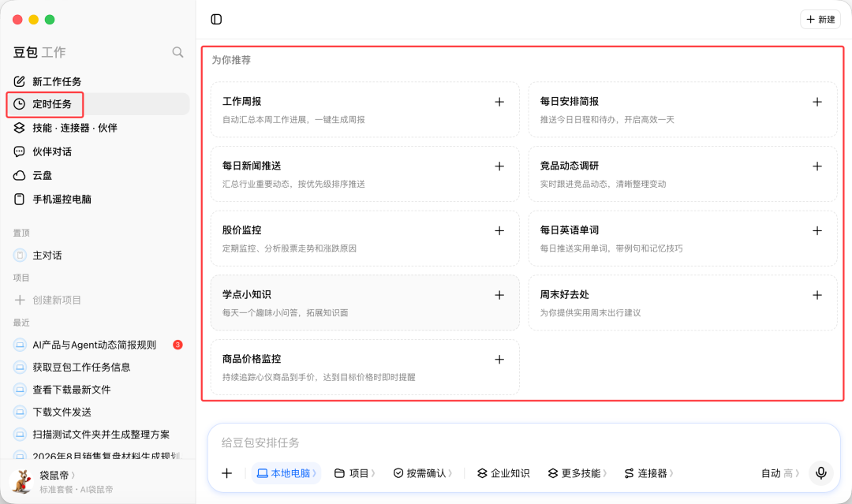This screenshot has width=852, height=504.
Task: Add the 商品价格监控 task with plus icon
Action: [499, 360]
